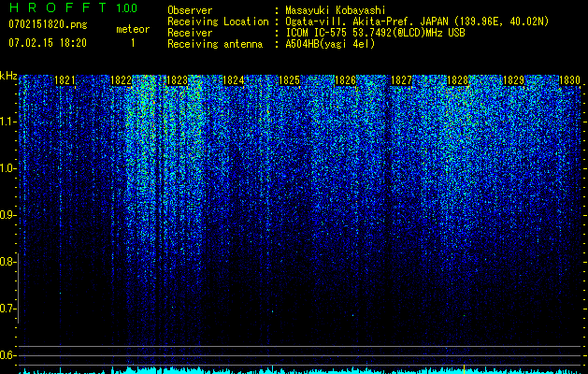Image resolution: width=588 pixels, height=374 pixels.
Task: Click the meteor count value 1
Action: click(133, 43)
